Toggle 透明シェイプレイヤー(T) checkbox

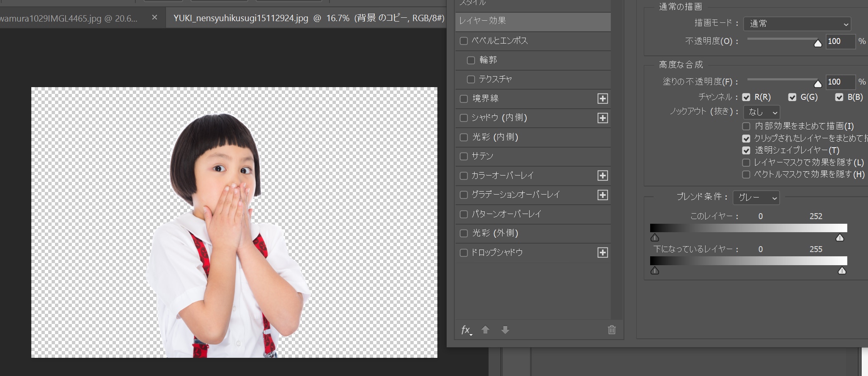tap(746, 151)
